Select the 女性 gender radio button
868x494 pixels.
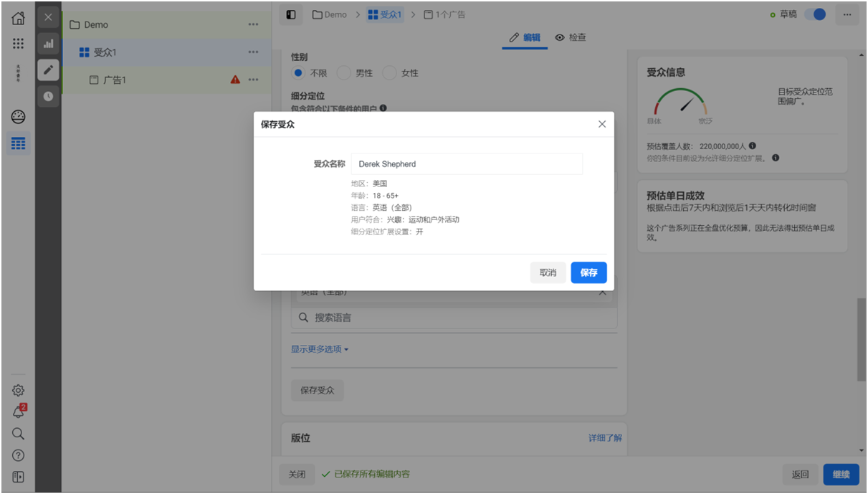pyautogui.click(x=389, y=72)
